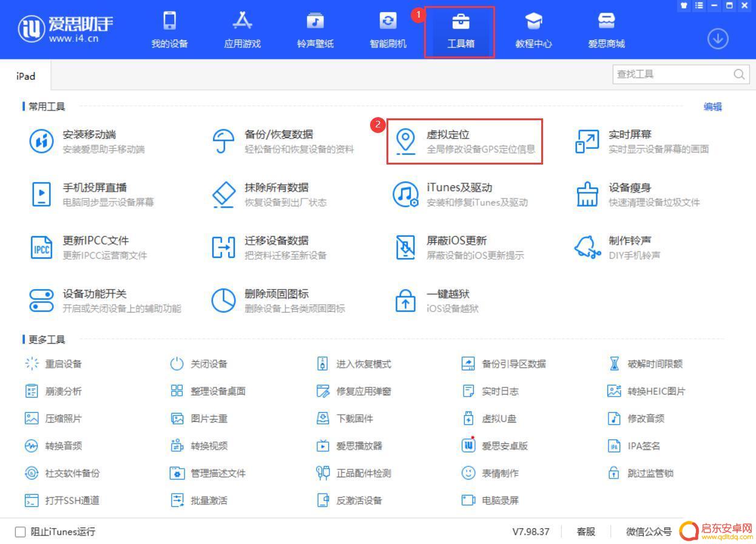This screenshot has height=544, width=756.
Task: Open 更新IPCC文件 tool
Action: point(88,247)
